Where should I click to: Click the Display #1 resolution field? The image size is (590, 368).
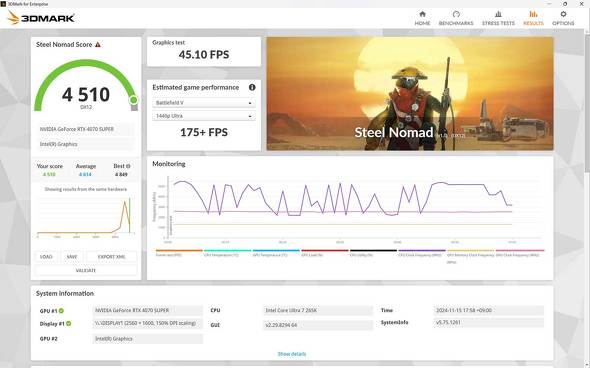coord(147,323)
